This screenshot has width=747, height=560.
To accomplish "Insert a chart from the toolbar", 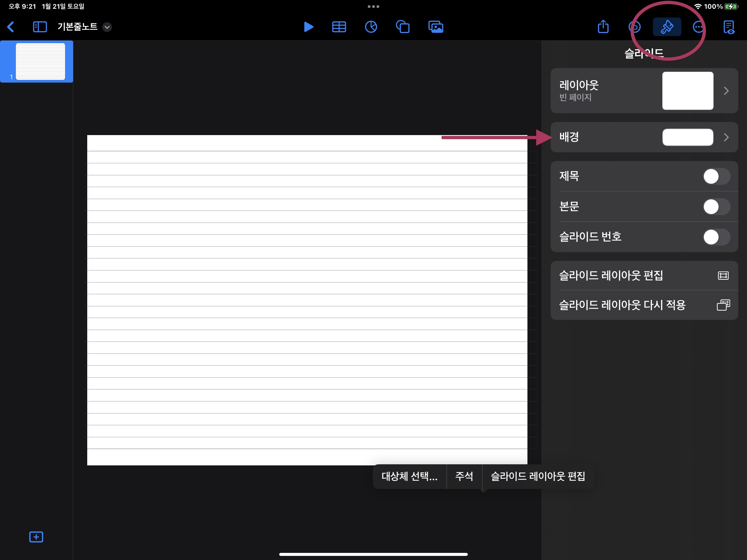I will click(371, 27).
